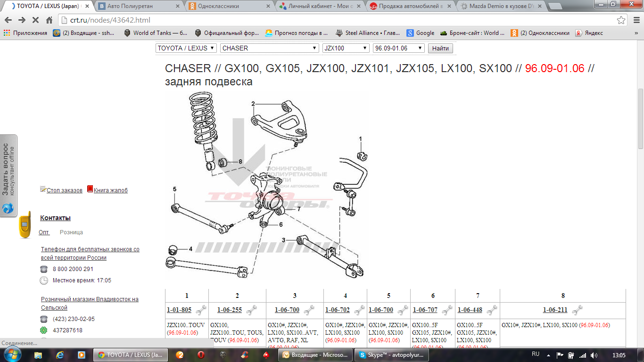
Task: Open the Windows Start menu
Action: 13,354
